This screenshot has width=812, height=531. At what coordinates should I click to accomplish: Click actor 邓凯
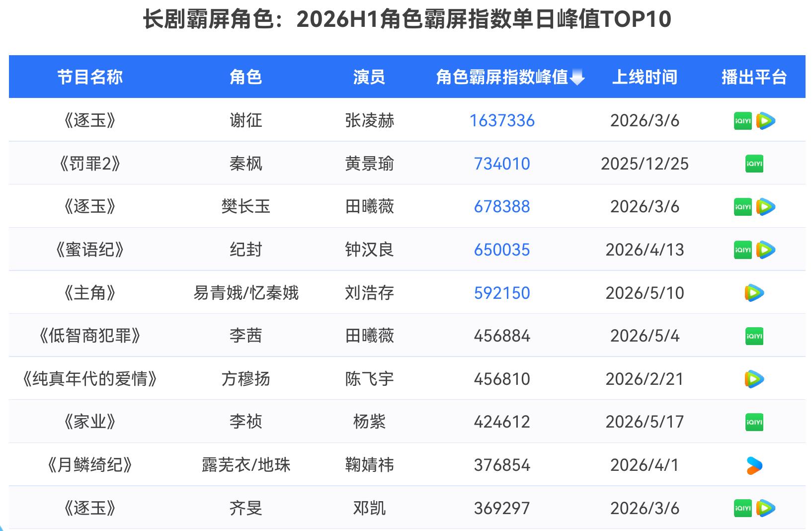click(369, 508)
